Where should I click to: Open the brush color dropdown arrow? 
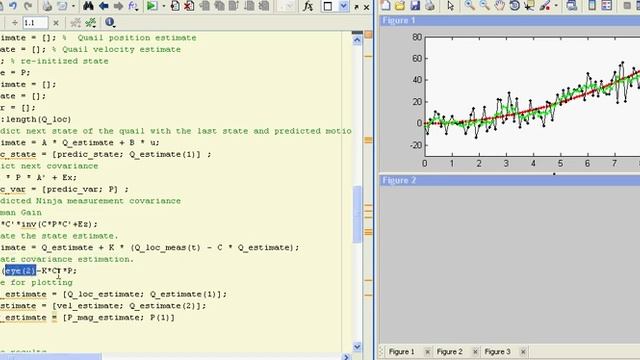(x=556, y=6)
